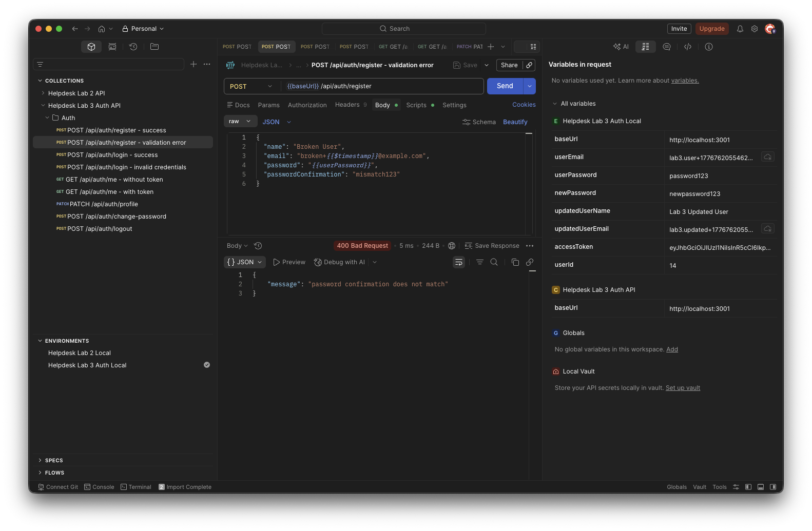Toggle word wrap in response body
The height and width of the screenshot is (531, 812).
(x=459, y=262)
